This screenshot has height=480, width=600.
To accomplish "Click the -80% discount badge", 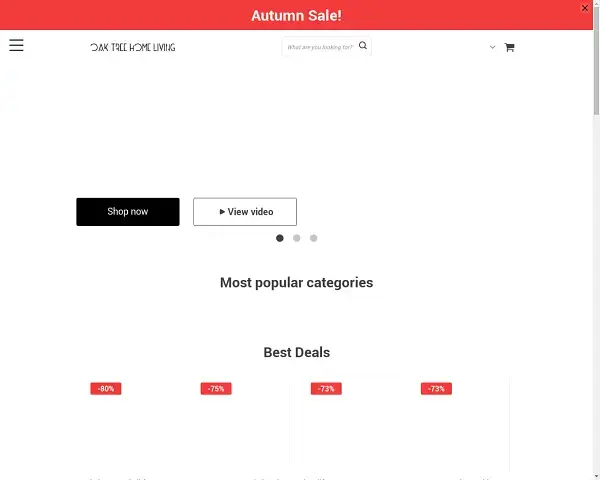I will (106, 388).
